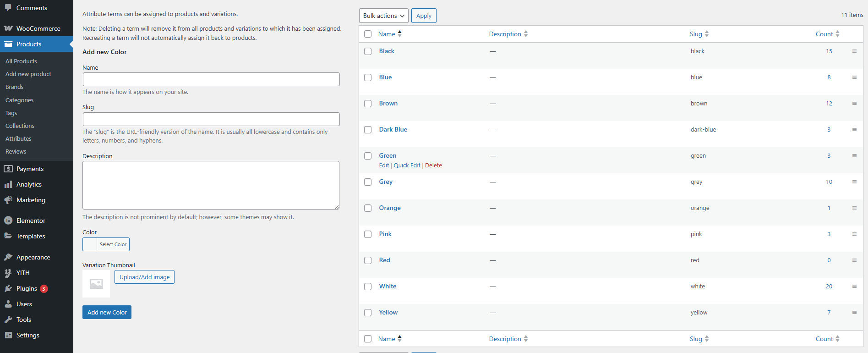Viewport: 868px width, 353px height.
Task: Click the Marketing megaphone icon
Action: click(x=8, y=200)
